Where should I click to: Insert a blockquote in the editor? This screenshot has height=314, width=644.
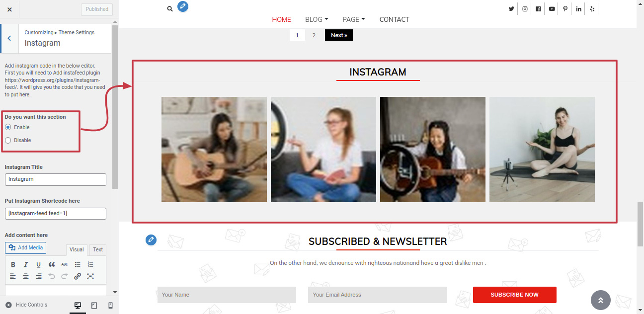[52, 264]
